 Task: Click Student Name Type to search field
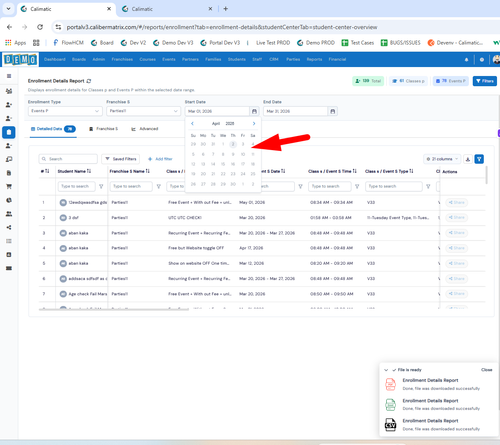pos(77,187)
